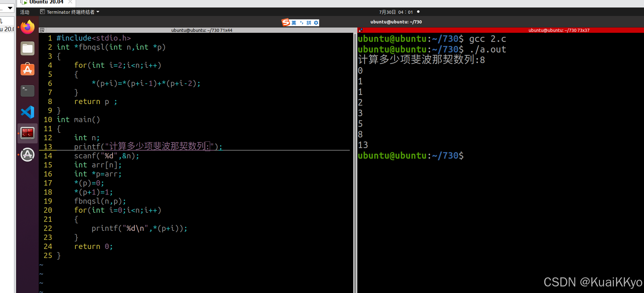Select the running Terminator icon in the dock
The width and height of the screenshot is (644, 293).
click(27, 133)
